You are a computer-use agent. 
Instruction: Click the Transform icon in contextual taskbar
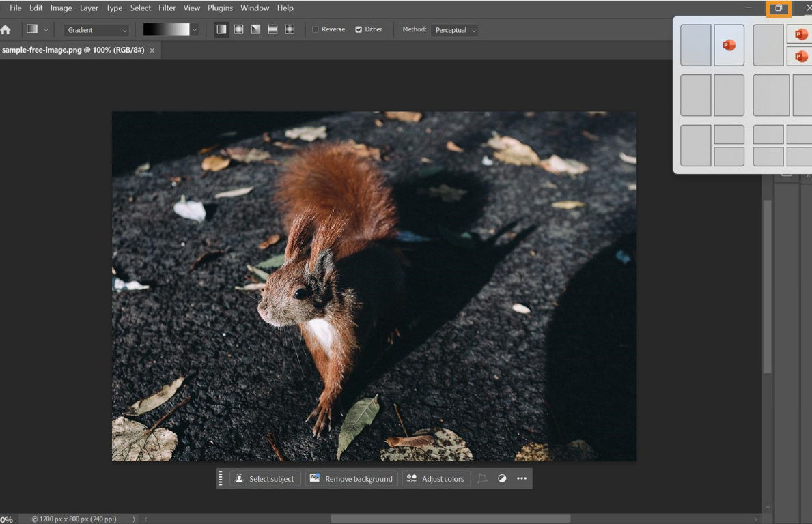[x=482, y=478]
